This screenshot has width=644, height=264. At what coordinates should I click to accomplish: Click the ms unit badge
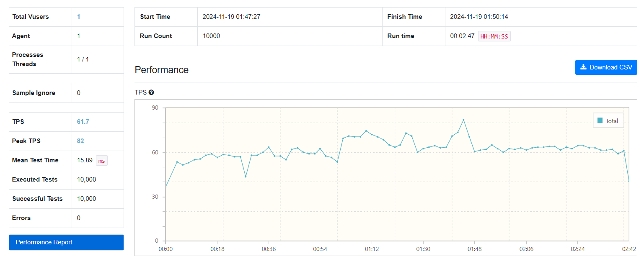pyautogui.click(x=102, y=161)
